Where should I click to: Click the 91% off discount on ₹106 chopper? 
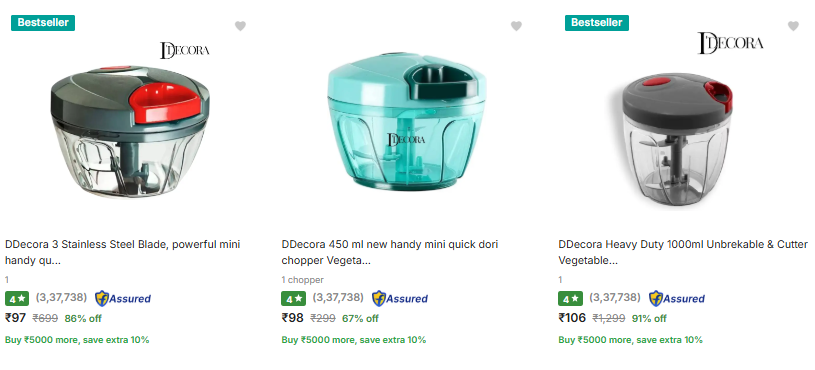[649, 319]
